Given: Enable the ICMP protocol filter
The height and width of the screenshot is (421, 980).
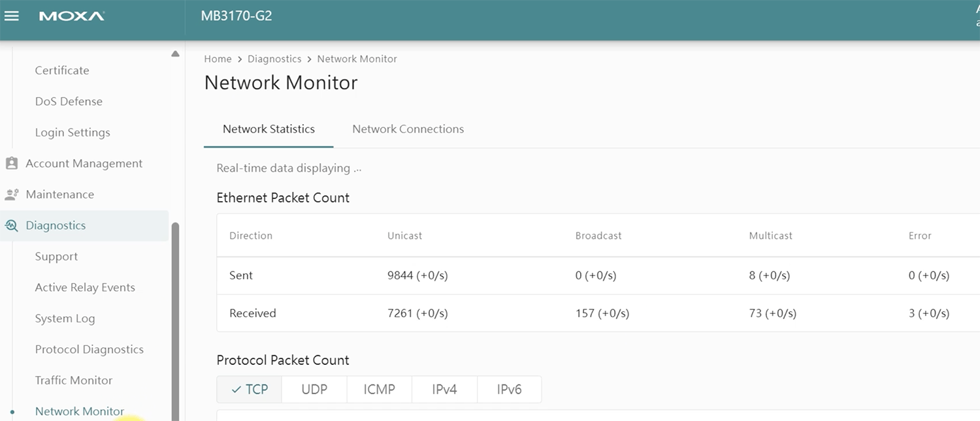Looking at the screenshot, I should (x=379, y=388).
